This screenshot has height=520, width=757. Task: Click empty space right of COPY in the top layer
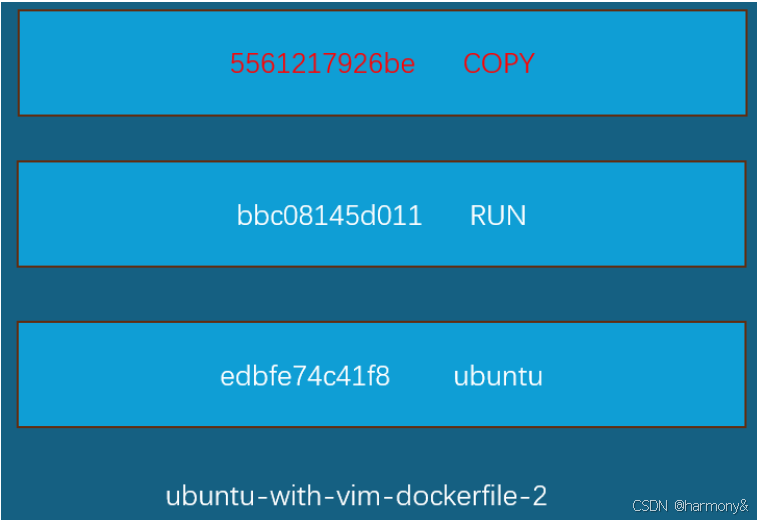click(x=640, y=64)
